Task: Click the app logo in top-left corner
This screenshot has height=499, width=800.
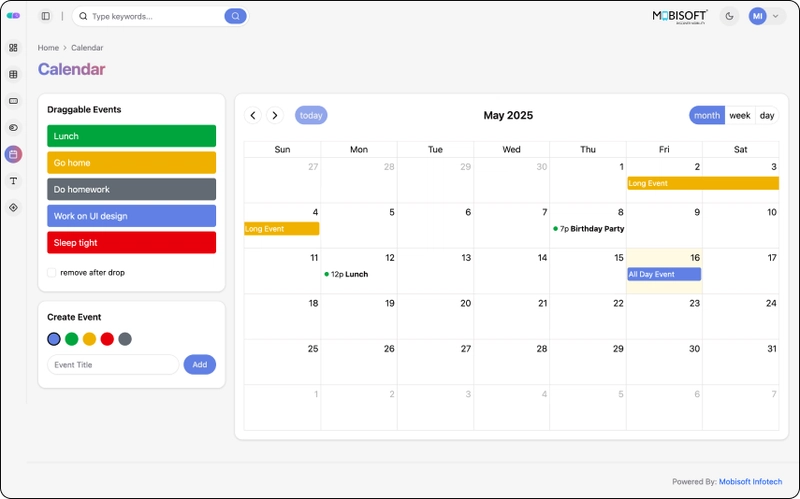Action: click(13, 16)
